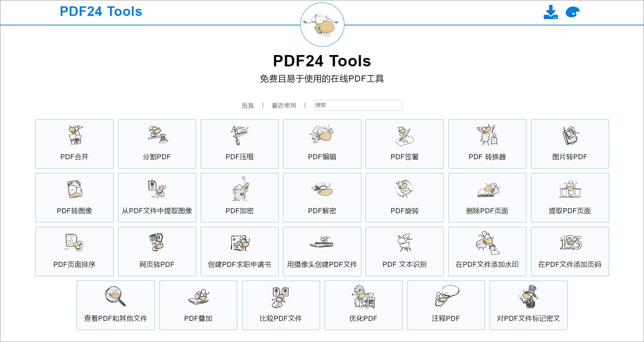This screenshot has width=644, height=342.
Task: Launch the PDF编辑 tool
Action: pos(322,144)
